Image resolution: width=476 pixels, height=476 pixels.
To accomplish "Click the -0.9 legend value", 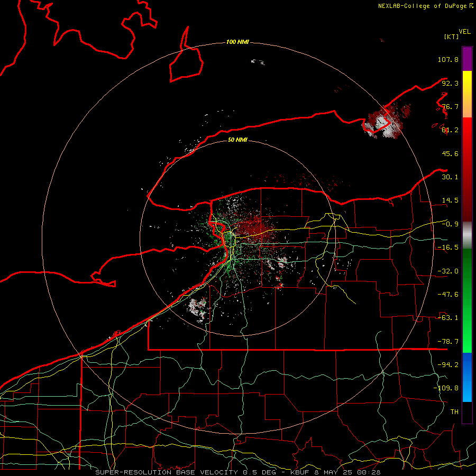I will click(450, 224).
